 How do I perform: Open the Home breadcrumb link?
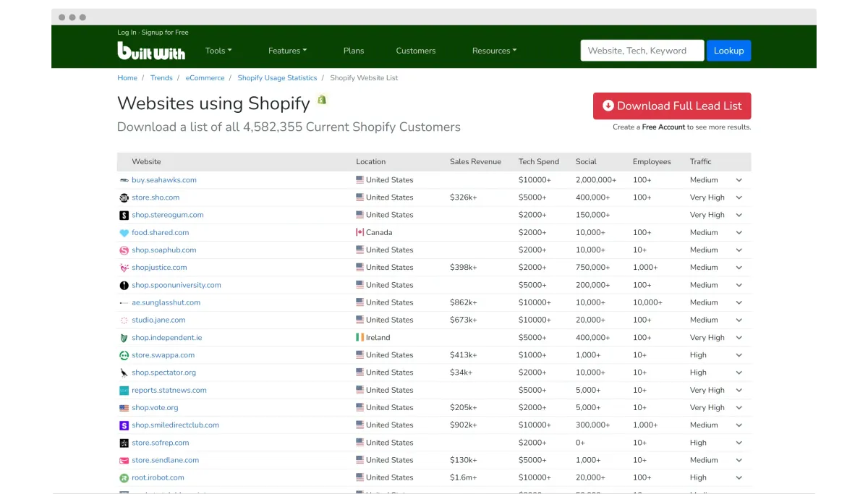coord(127,78)
